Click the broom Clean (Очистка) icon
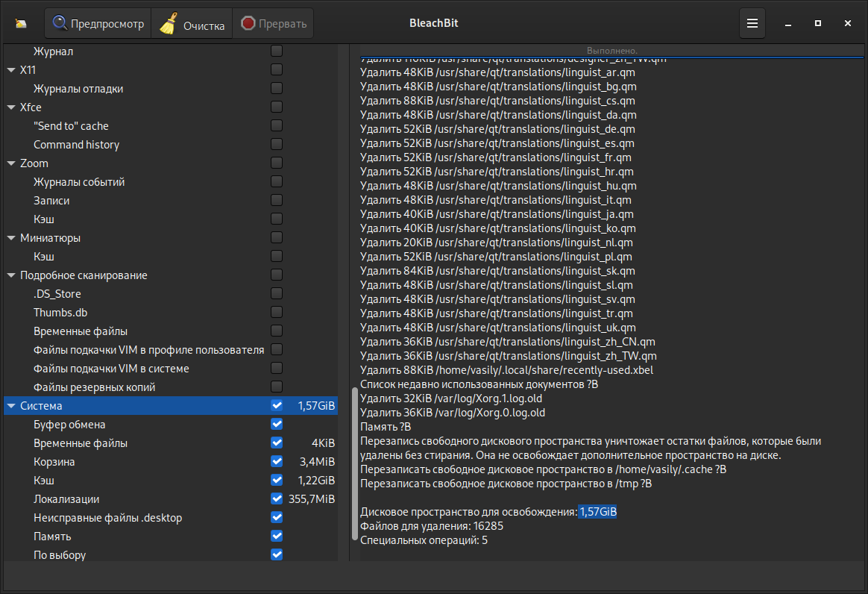 [169, 24]
